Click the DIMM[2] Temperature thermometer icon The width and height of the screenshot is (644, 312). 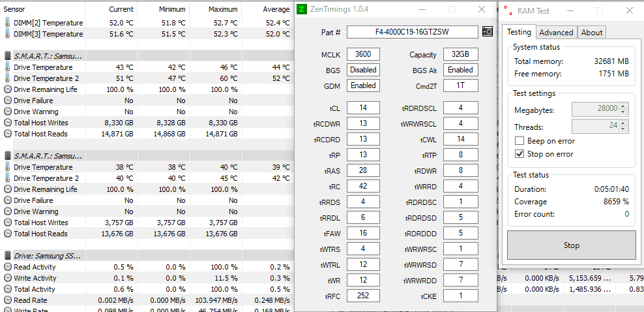(7, 23)
